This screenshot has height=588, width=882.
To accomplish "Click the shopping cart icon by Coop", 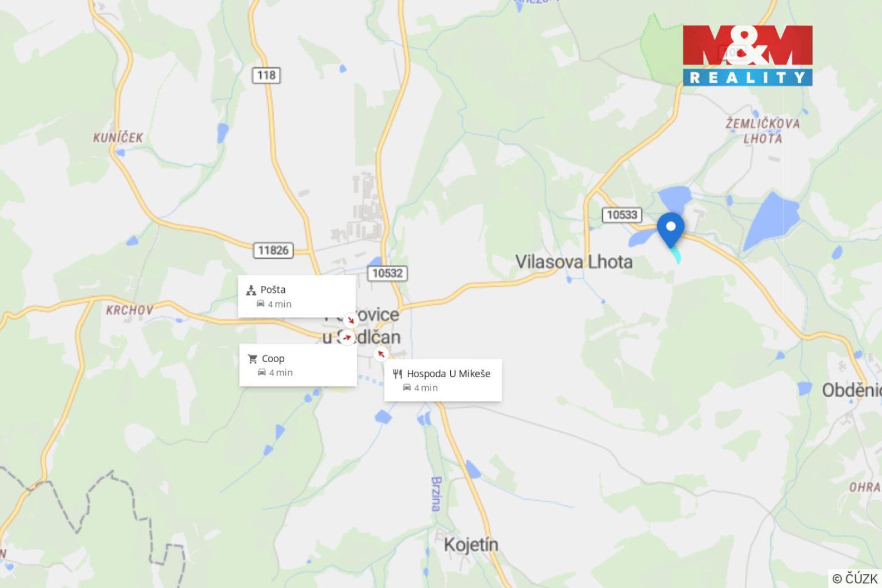I will 253,359.
